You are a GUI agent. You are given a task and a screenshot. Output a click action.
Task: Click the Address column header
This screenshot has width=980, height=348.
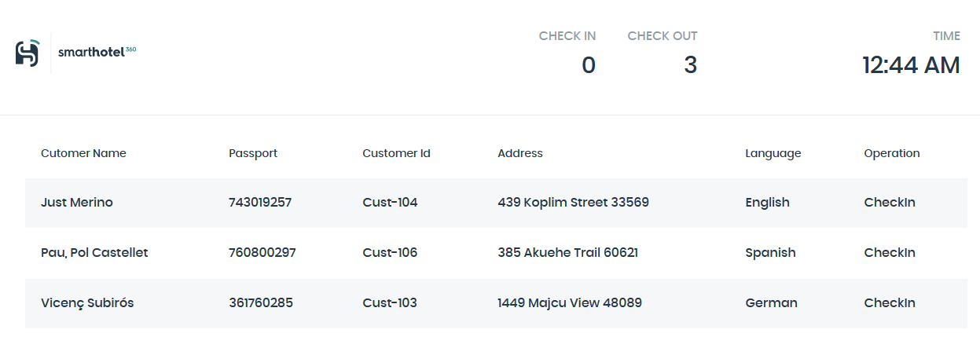click(x=520, y=153)
